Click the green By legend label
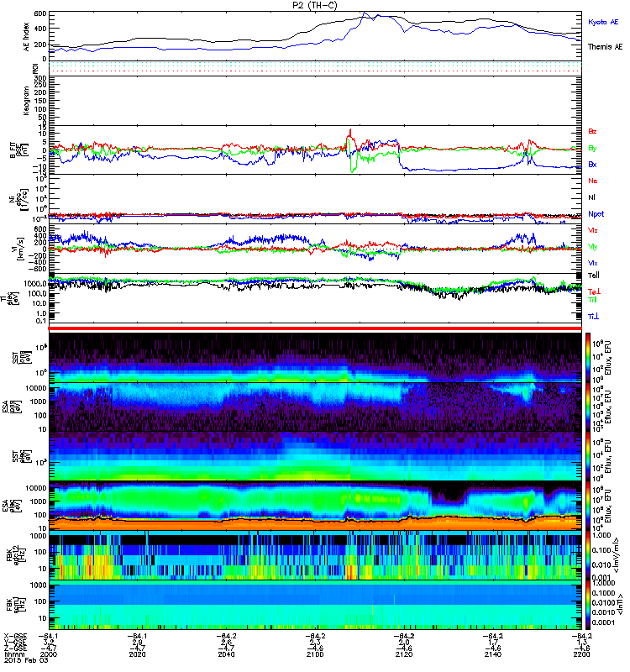630x672 pixels. tap(592, 149)
